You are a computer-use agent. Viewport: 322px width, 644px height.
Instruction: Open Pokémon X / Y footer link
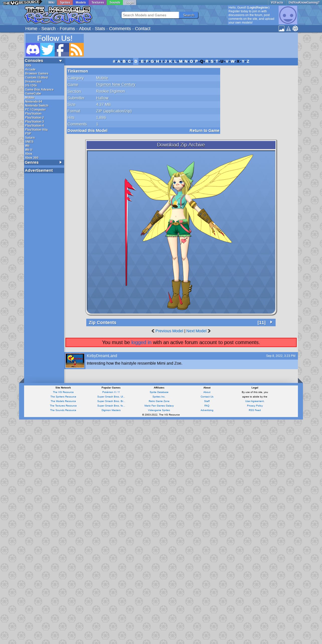tap(111, 392)
